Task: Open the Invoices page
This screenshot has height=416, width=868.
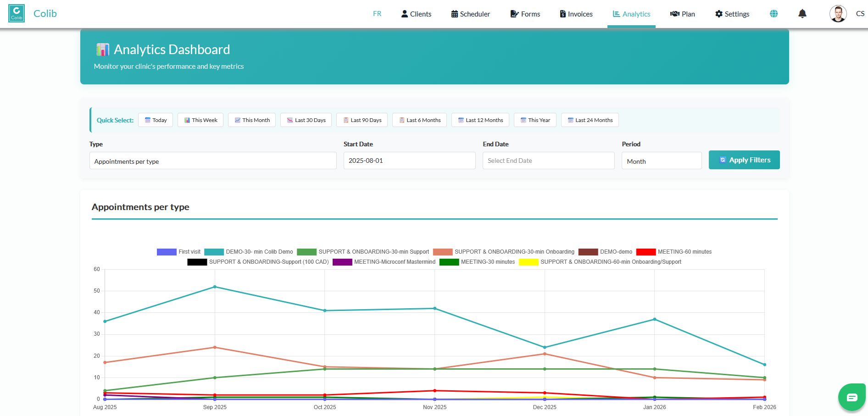Action: tap(576, 14)
